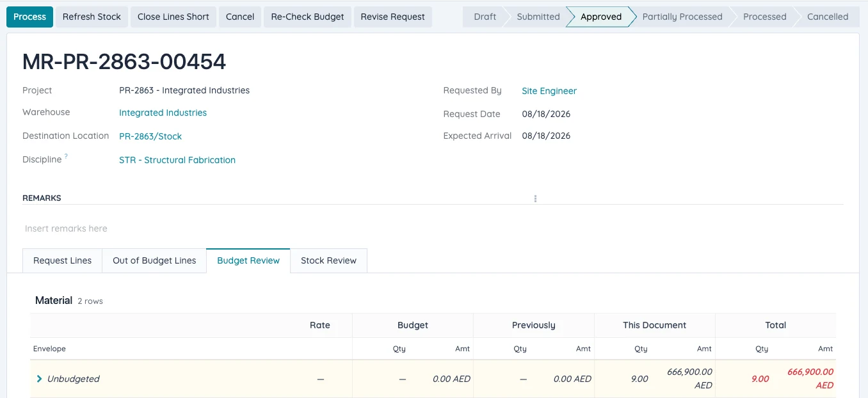Click the Request Date value 08/18/2026

coord(546,114)
